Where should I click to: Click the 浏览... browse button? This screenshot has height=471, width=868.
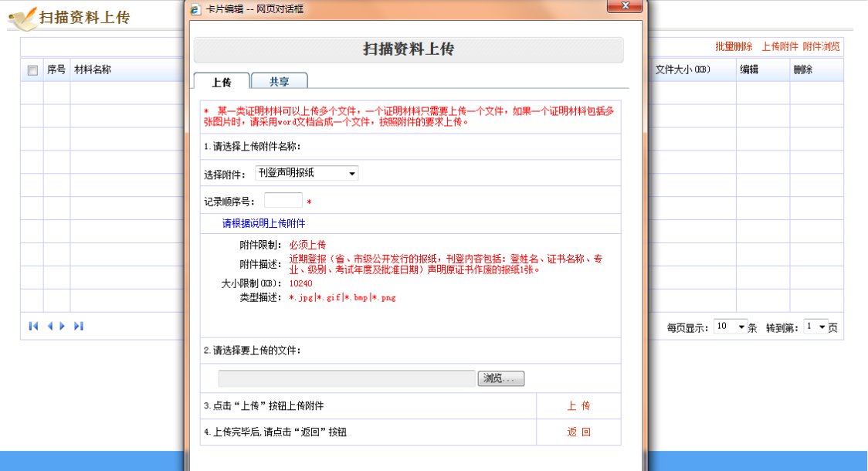click(501, 378)
